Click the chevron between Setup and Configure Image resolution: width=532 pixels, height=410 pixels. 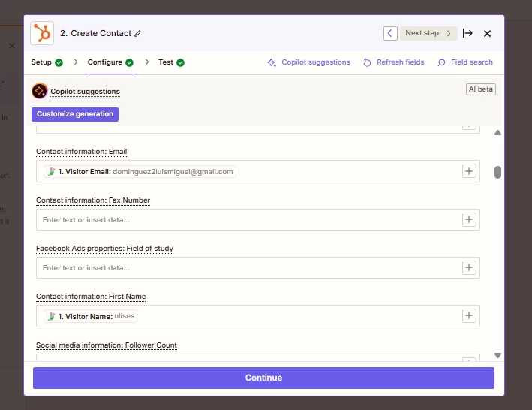coord(76,62)
